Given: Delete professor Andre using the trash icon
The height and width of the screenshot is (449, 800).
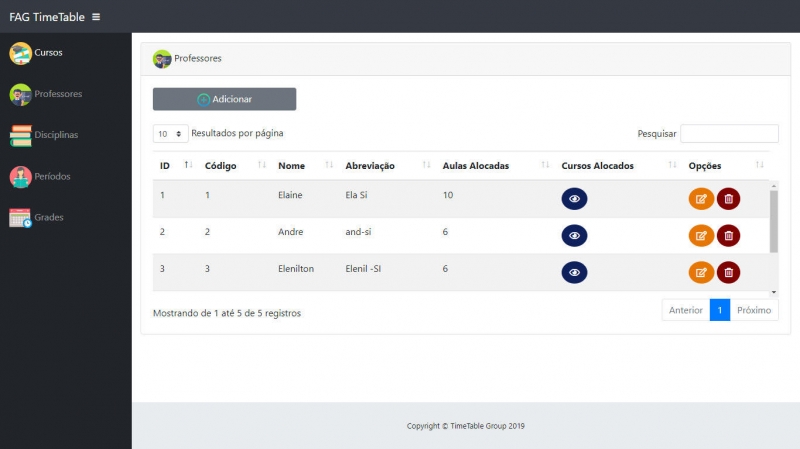Looking at the screenshot, I should [728, 236].
